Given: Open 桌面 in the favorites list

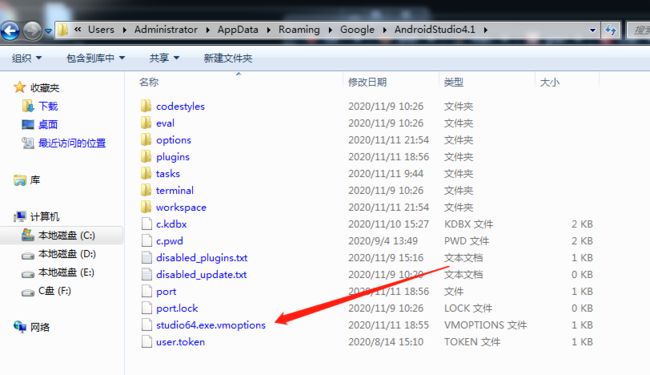Looking at the screenshot, I should click(x=48, y=124).
